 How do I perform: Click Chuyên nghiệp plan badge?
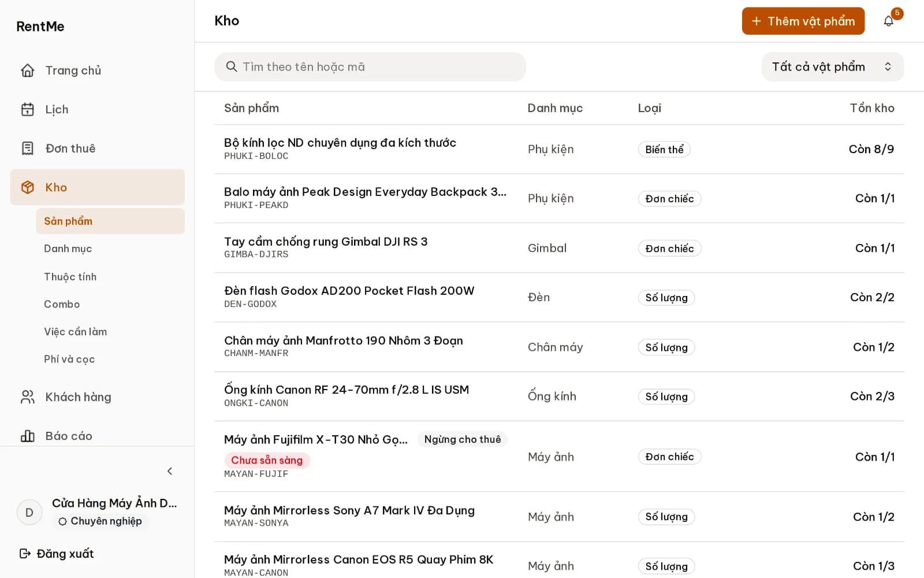(x=100, y=521)
